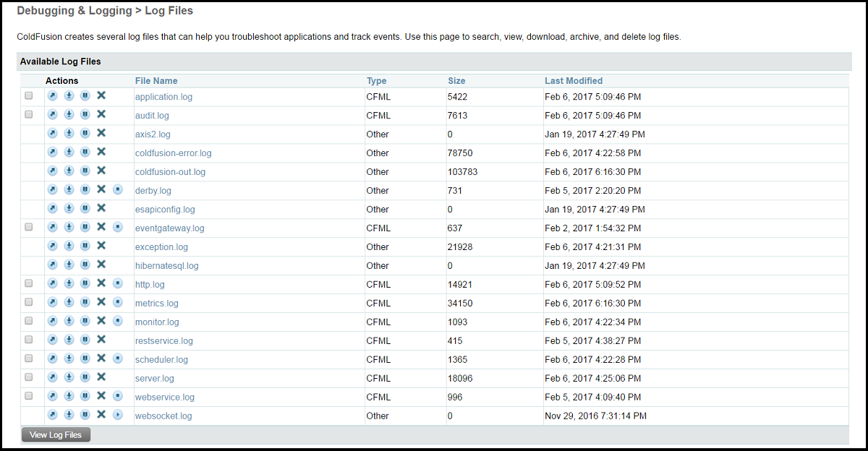
Task: Tick the metrics.log checkbox
Action: [x=29, y=302]
